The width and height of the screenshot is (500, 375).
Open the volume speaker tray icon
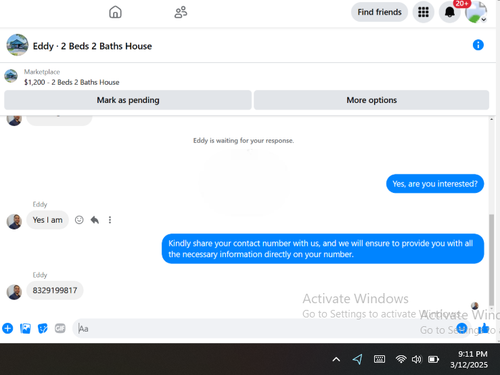[x=417, y=359]
